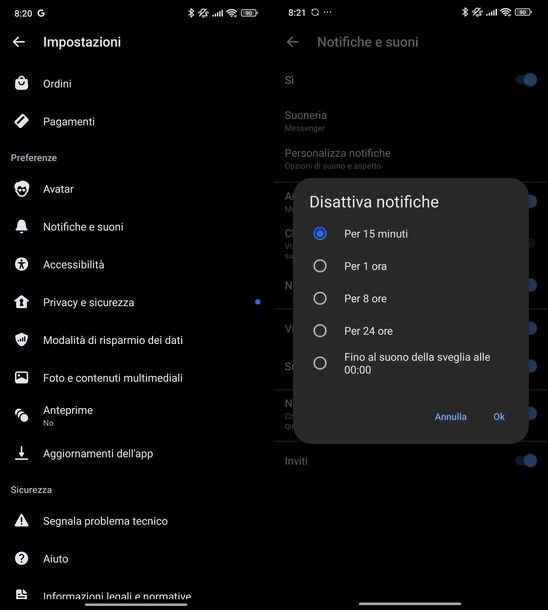Go back from the Impostazioni screen
Screen dimensions: 548x610
coord(19,42)
